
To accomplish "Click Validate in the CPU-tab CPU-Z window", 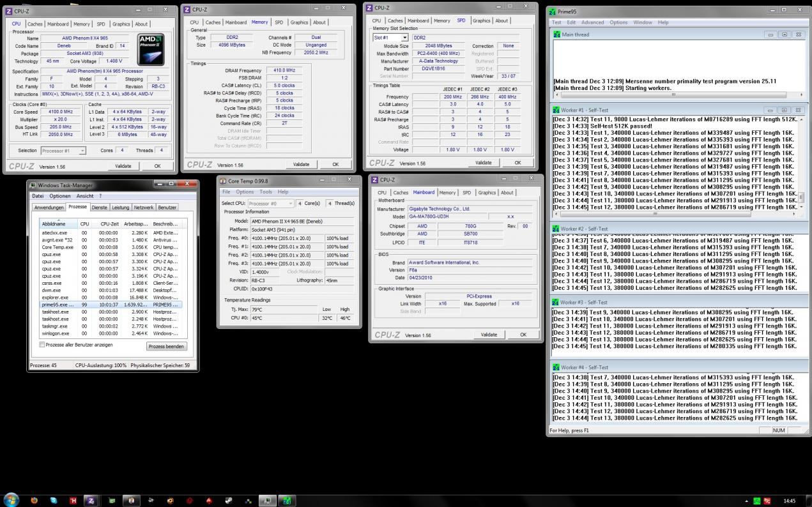I will coord(123,165).
